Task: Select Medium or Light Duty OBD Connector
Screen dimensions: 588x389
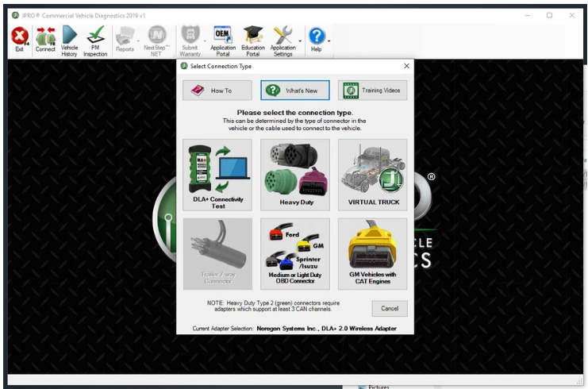Action: click(295, 254)
